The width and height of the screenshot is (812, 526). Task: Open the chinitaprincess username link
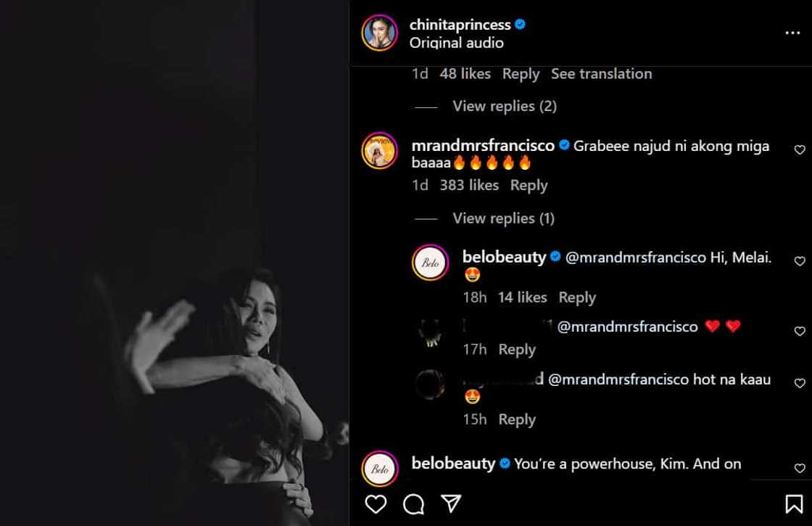coord(460,25)
